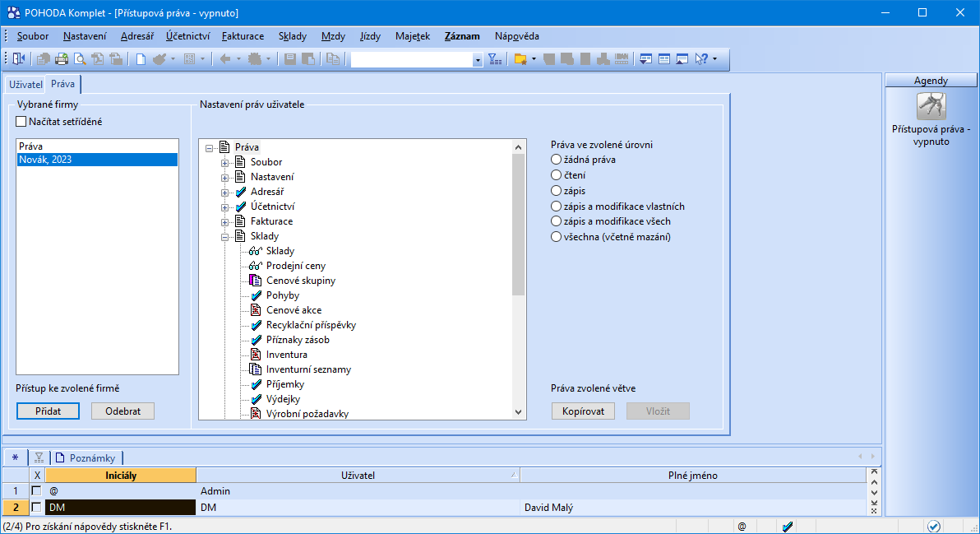Sort by the Uživatel column header

(358, 476)
